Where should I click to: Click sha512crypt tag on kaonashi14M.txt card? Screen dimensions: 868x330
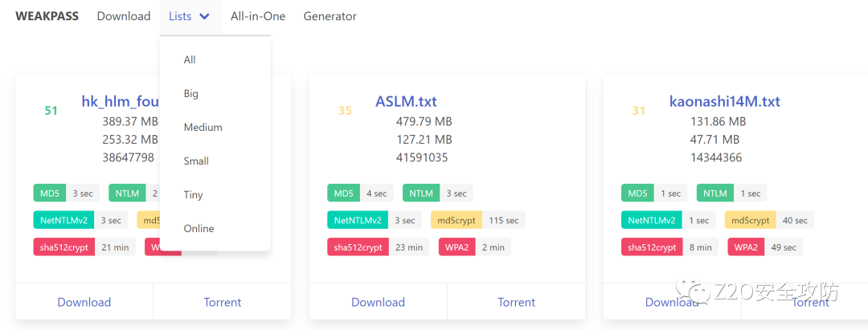click(x=652, y=247)
